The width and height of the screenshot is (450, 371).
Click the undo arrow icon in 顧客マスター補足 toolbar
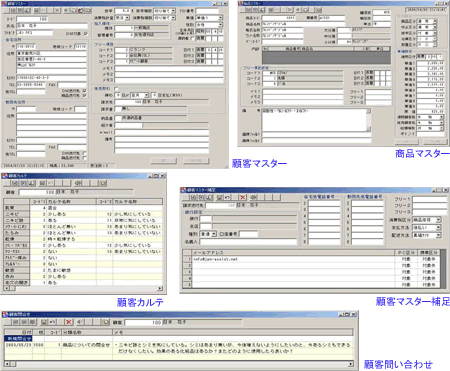pos(227,197)
